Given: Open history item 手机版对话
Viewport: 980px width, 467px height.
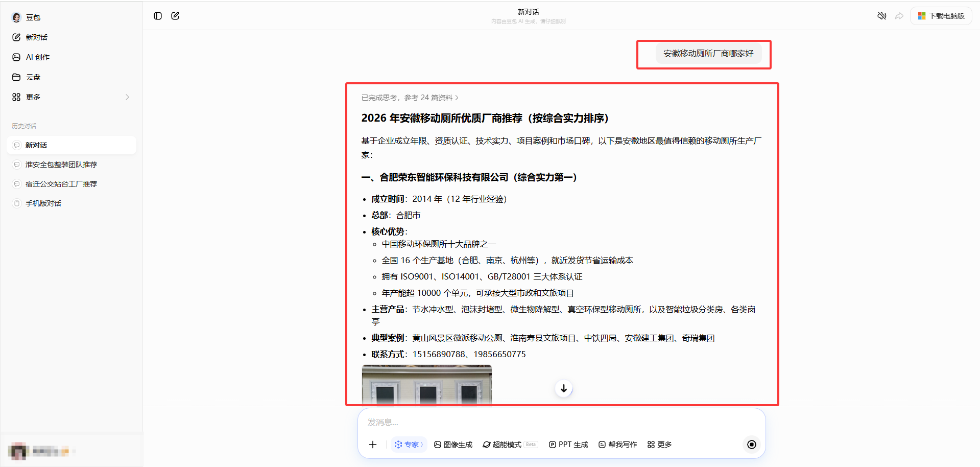Looking at the screenshot, I should pyautogui.click(x=71, y=203).
